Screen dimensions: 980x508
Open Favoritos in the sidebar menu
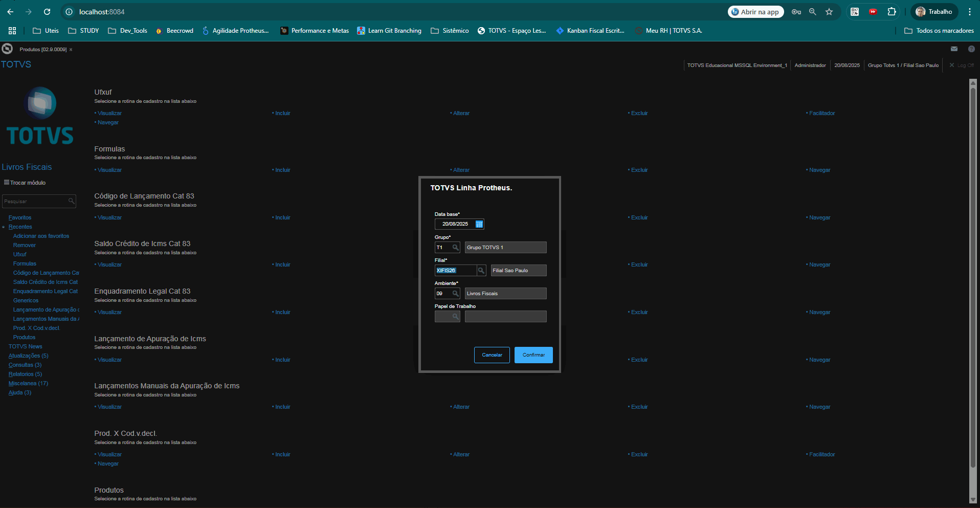pos(20,218)
